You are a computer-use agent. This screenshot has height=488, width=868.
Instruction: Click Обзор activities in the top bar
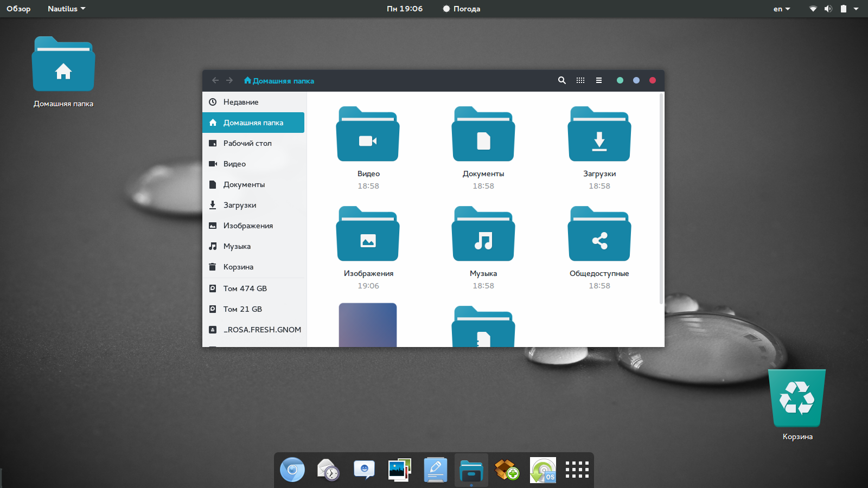[x=18, y=9]
